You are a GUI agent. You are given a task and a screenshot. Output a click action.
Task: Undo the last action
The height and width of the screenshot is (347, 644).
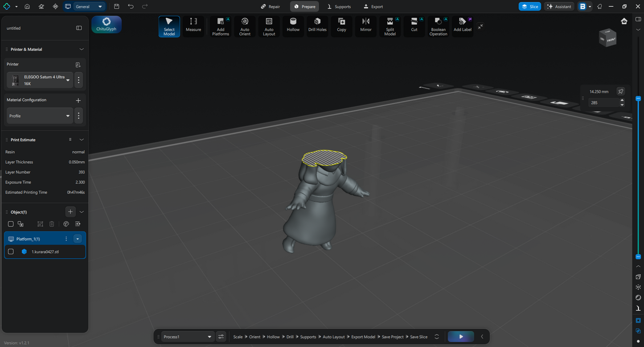[x=131, y=7]
